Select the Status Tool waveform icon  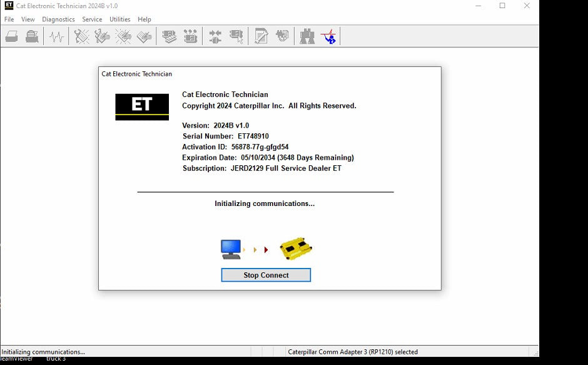tap(57, 36)
